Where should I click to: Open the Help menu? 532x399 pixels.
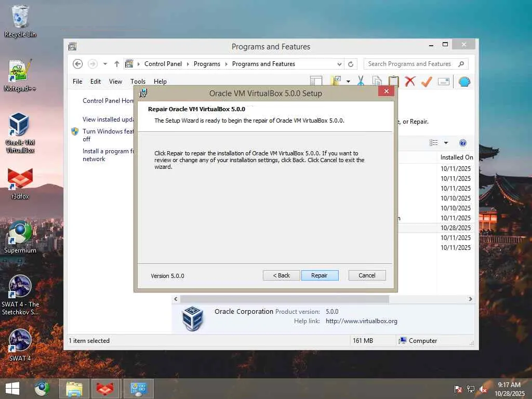(160, 82)
